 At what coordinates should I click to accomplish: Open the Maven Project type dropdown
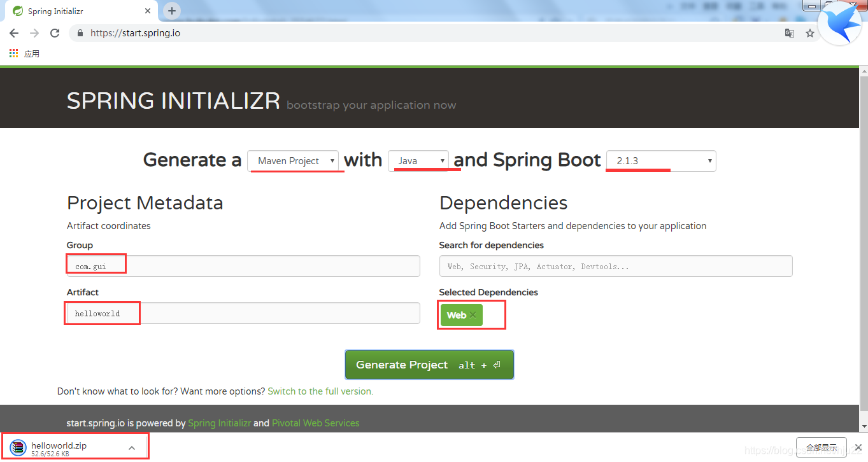click(294, 161)
